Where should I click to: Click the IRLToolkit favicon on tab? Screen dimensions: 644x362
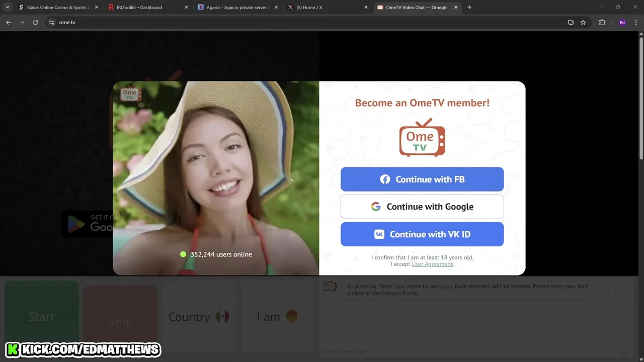[111, 8]
